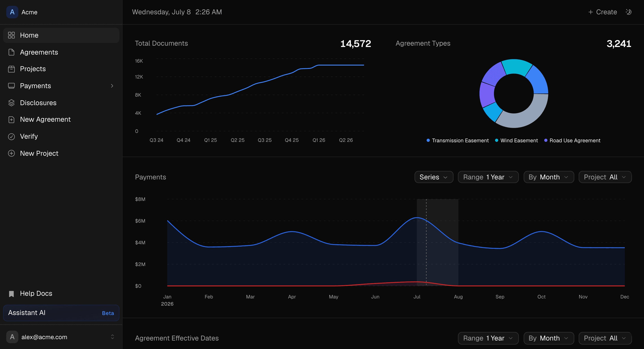Click the theme moon icon in header

(x=629, y=12)
